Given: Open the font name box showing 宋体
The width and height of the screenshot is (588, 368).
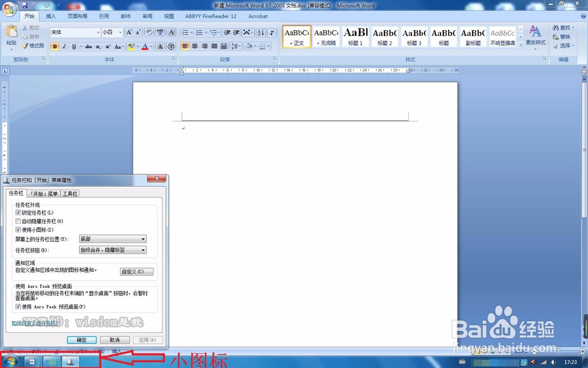Looking at the screenshot, I should click(75, 32).
